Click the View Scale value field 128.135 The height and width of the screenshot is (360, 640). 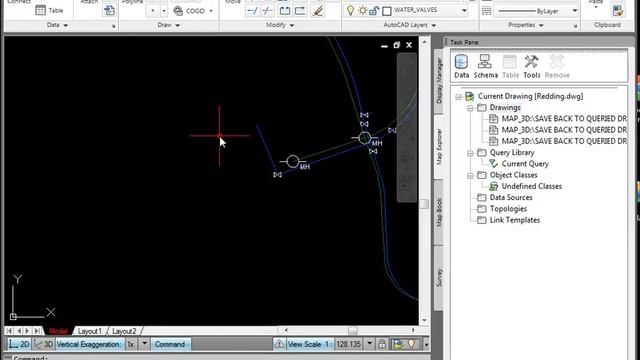[348, 344]
